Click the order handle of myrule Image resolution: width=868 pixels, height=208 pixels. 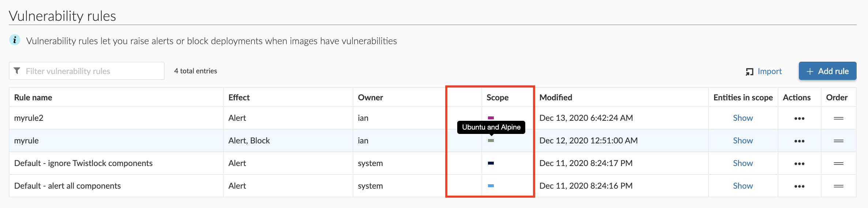[838, 141]
